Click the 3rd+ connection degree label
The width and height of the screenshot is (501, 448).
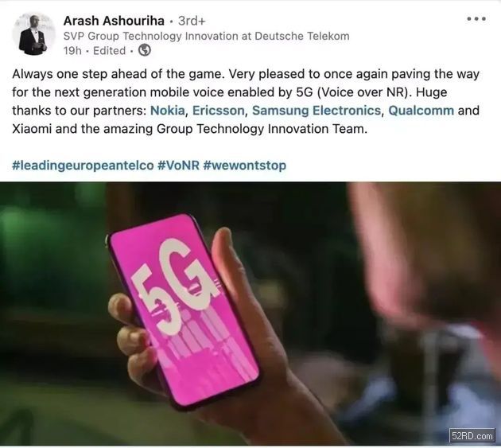[x=192, y=21]
